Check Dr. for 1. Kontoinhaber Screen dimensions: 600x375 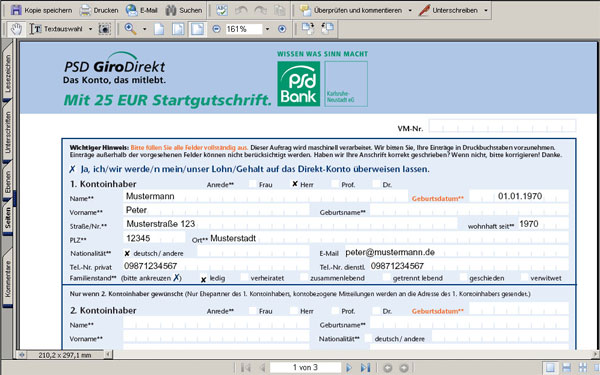point(377,184)
